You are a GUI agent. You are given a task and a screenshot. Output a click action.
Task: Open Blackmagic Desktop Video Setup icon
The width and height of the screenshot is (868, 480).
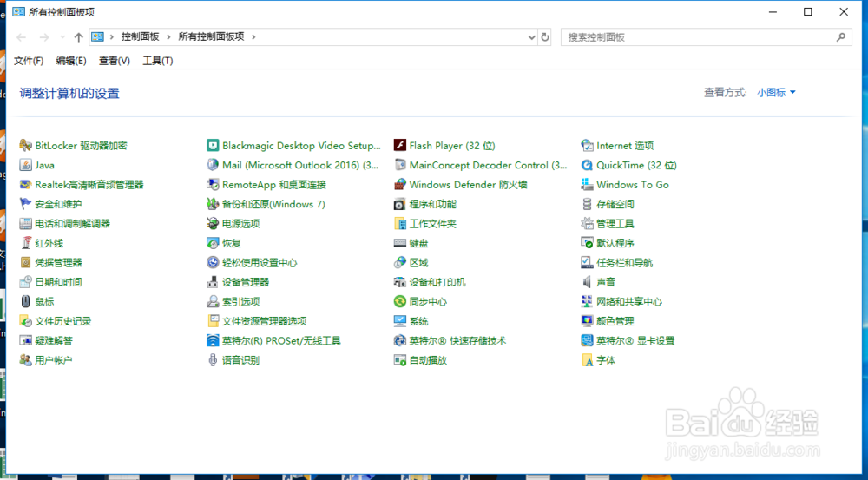[213, 146]
